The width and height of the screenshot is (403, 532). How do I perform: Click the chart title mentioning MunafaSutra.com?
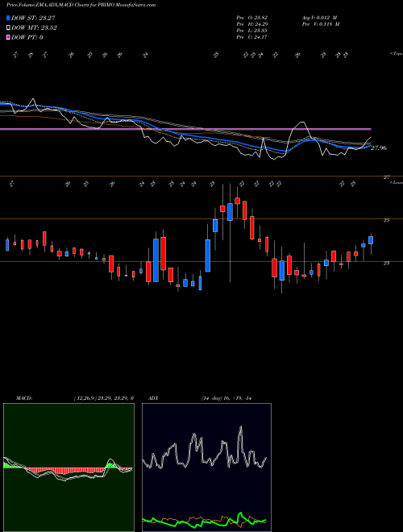pyautogui.click(x=81, y=5)
